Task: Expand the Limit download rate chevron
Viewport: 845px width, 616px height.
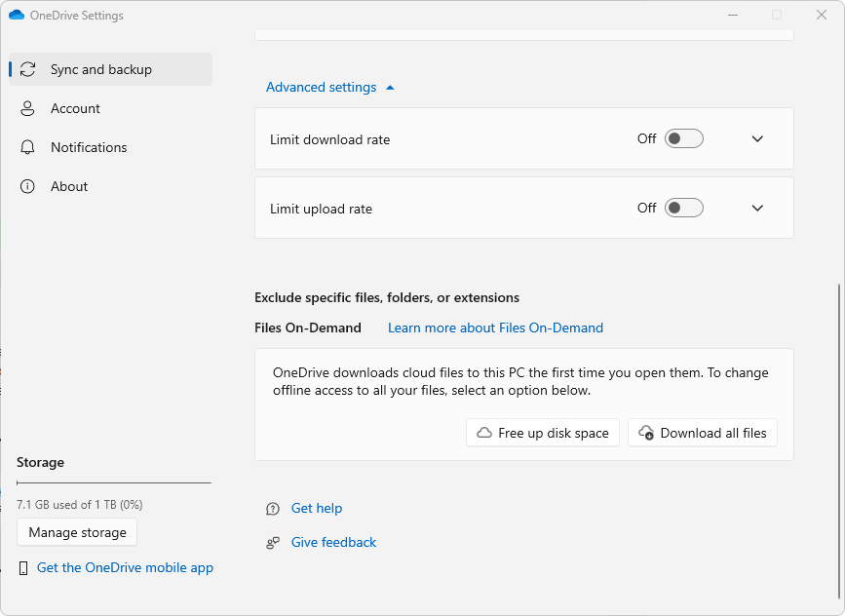Action: (757, 139)
